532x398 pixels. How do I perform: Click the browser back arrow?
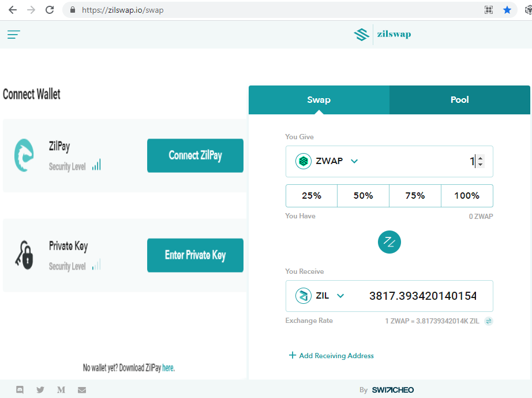pos(13,10)
